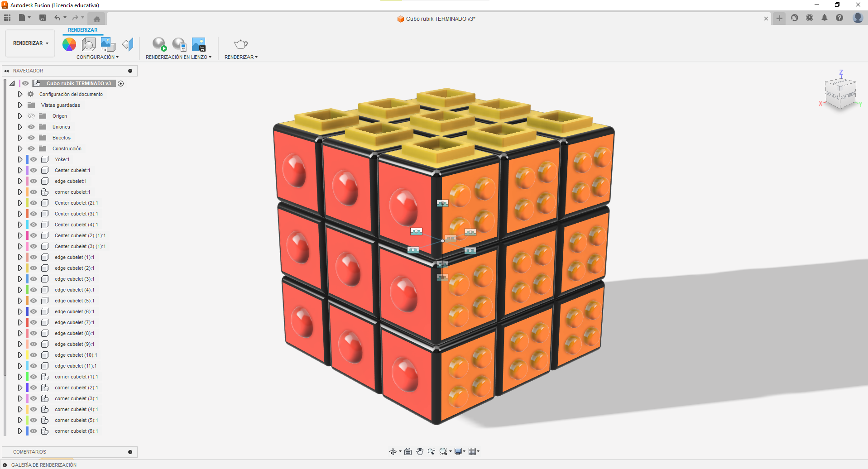Viewport: 868px width, 469px height.
Task: Expand corner cubelet (6):1
Action: tap(20, 431)
